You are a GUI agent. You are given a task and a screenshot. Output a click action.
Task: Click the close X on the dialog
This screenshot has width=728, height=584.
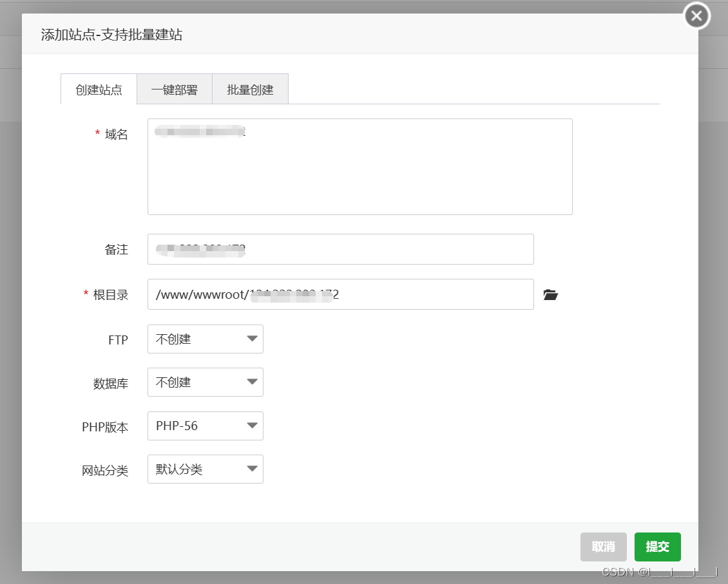(696, 16)
